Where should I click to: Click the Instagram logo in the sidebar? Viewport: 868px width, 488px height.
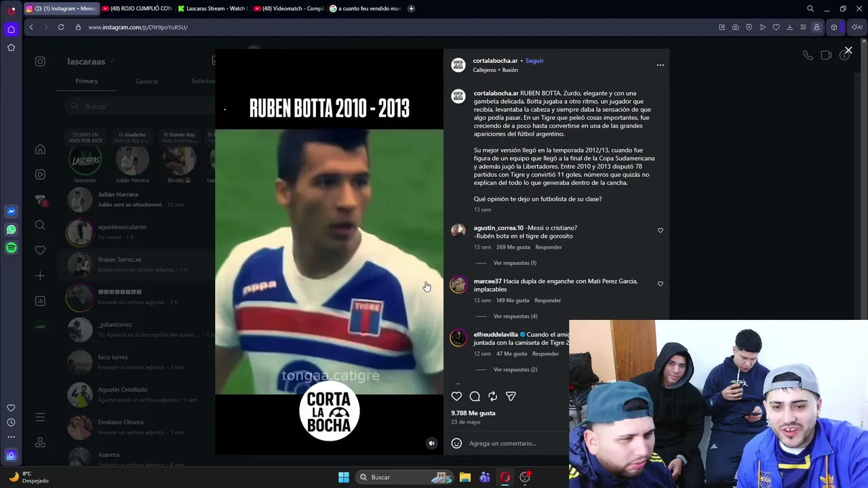(40, 62)
